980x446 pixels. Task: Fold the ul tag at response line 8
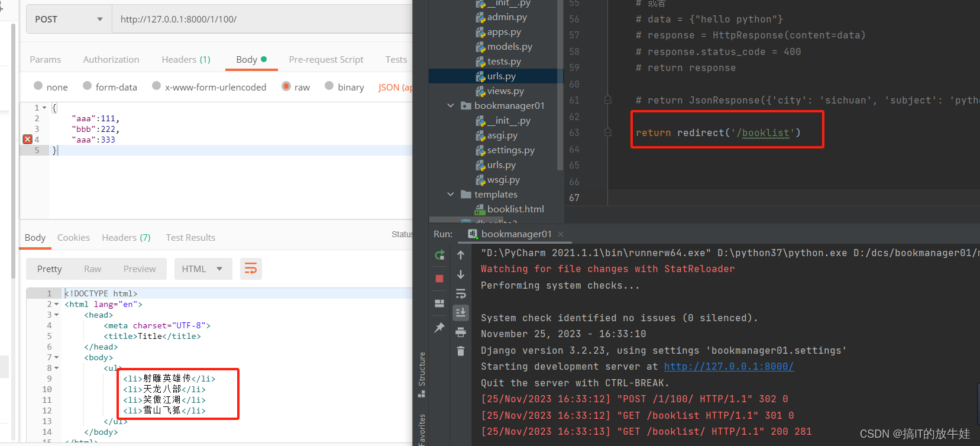56,368
